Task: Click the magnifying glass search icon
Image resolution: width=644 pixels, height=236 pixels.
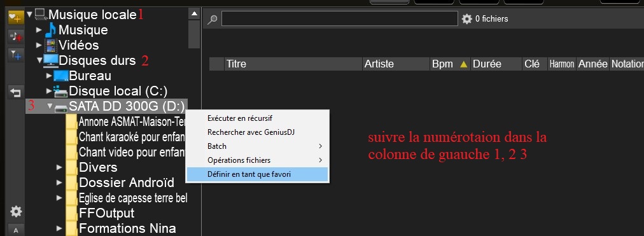Action: pos(212,19)
